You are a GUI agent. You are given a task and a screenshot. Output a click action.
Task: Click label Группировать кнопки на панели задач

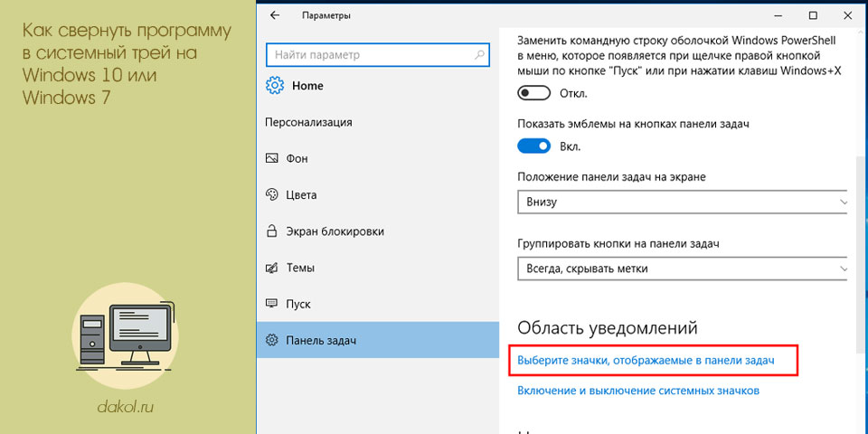point(618,243)
